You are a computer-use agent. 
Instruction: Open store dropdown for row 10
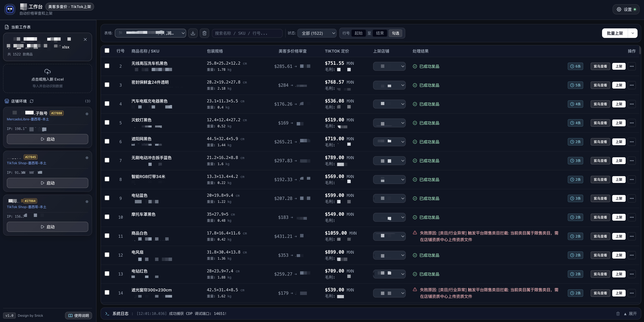[x=389, y=217]
